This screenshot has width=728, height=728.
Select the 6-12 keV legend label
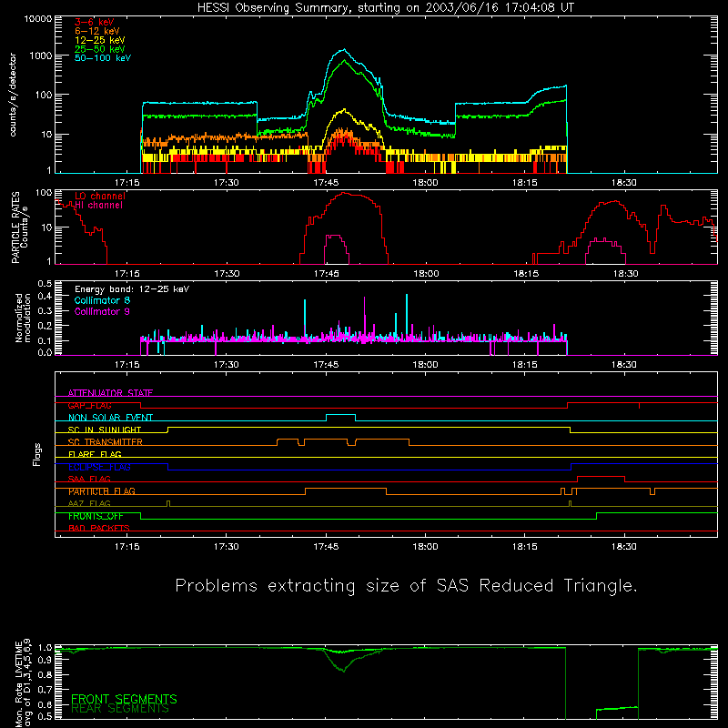pyautogui.click(x=97, y=31)
